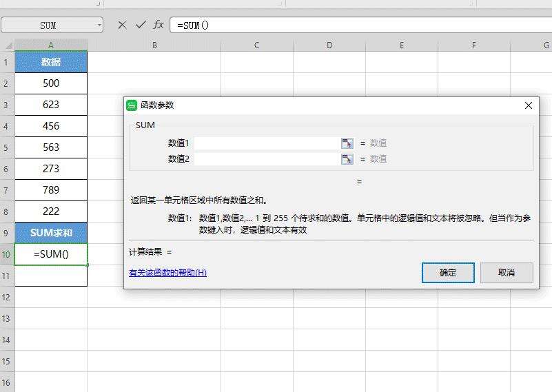Confirm formula with the checkmark icon
Viewport: 552px width, 392px height.
[x=141, y=25]
